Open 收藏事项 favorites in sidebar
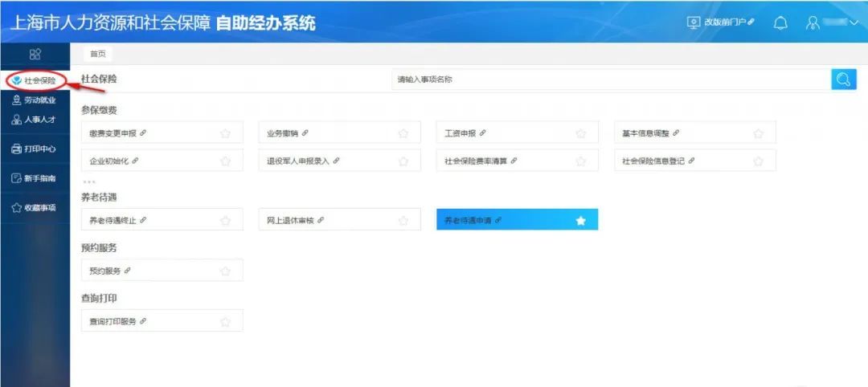The width and height of the screenshot is (868, 387). [x=35, y=208]
